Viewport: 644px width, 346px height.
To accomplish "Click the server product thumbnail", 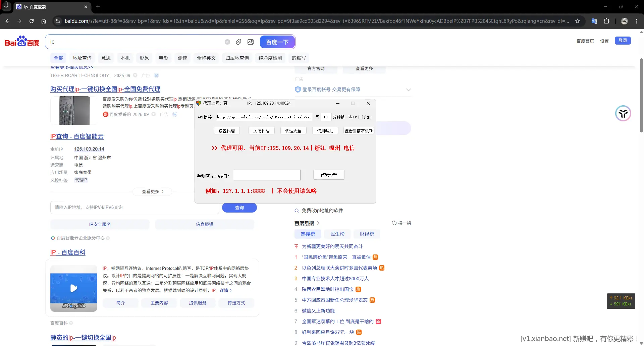I will click(x=74, y=111).
